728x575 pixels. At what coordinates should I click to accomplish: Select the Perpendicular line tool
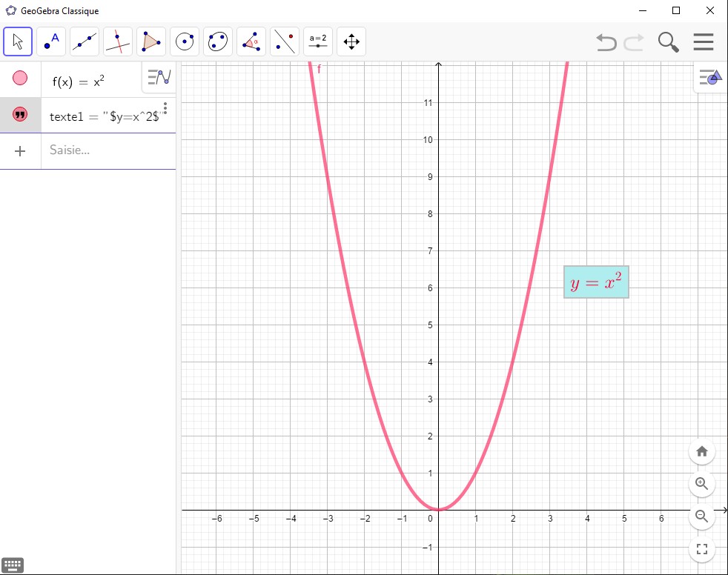118,41
